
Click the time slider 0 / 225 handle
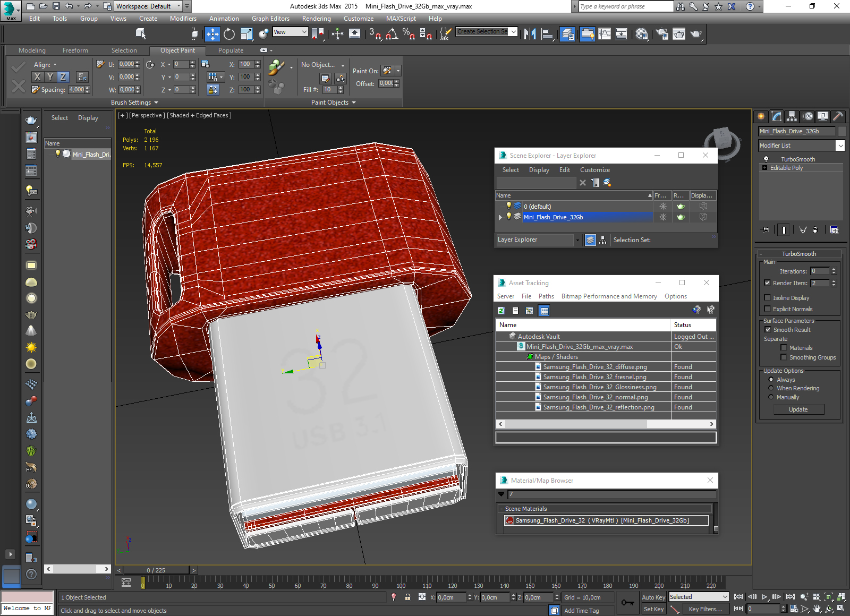coord(156,570)
